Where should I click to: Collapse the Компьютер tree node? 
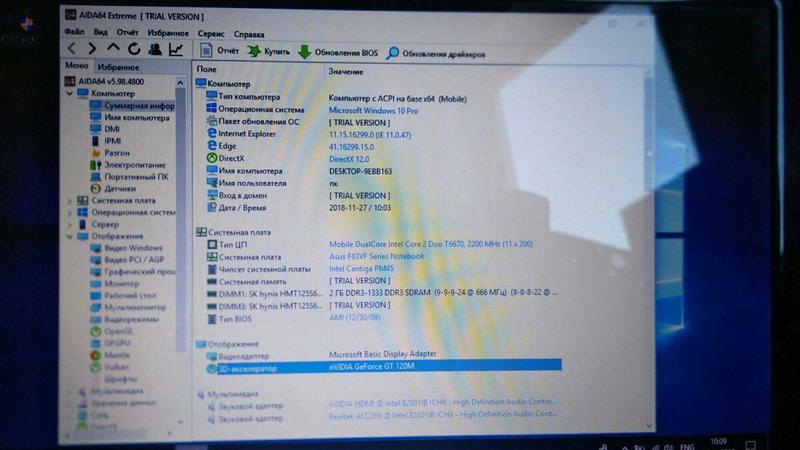pos(69,94)
